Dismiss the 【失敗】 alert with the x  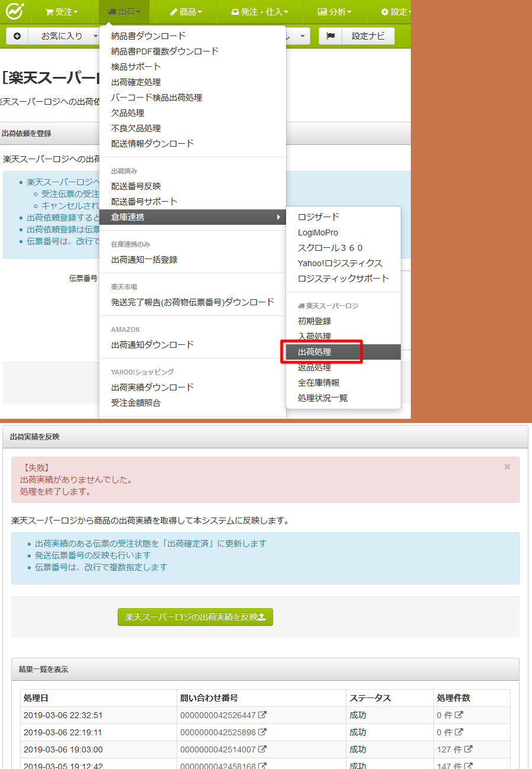coord(507,467)
